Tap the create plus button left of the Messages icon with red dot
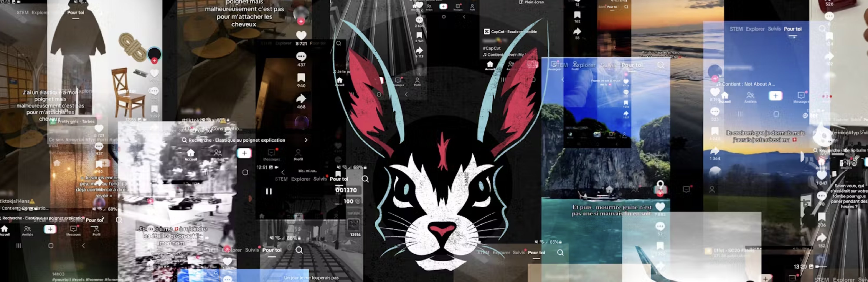 coord(244,153)
